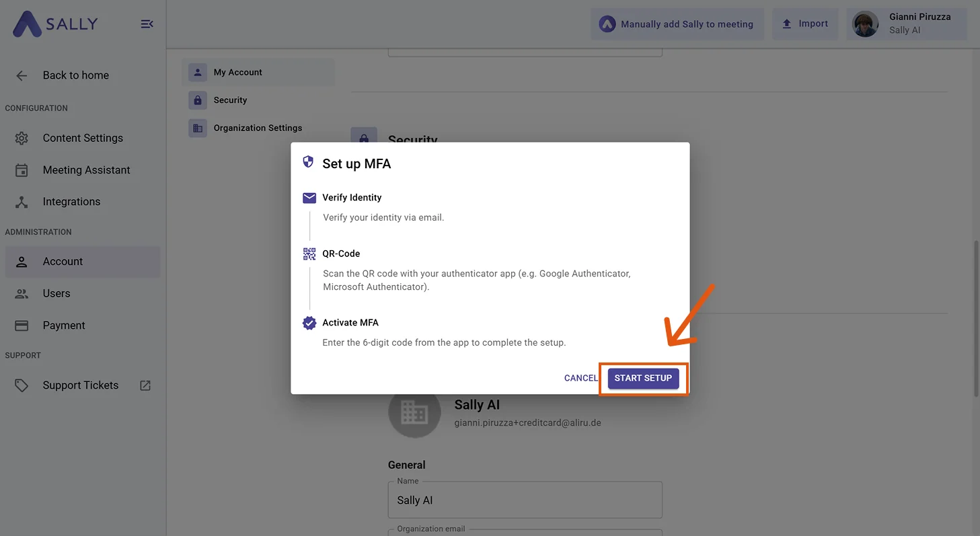
Task: Collapse the sidebar with the menu icon
Action: [147, 24]
